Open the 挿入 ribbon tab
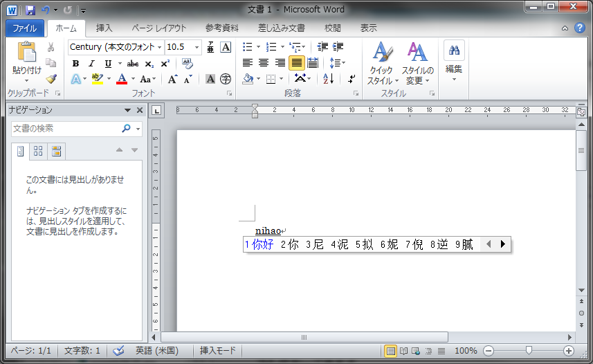Screen dimensions: 593x364 (104, 28)
